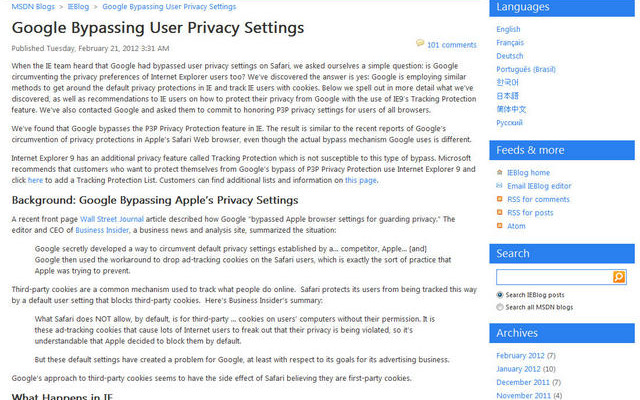The image size is (640, 400).
Task: Click the Published Tuesday, February 21, 2012 date text
Action: click(x=90, y=48)
